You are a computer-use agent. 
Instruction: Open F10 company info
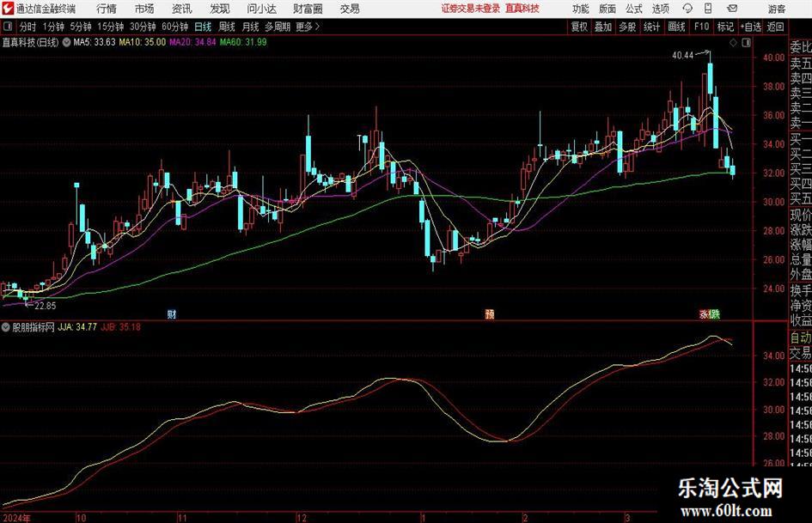[x=702, y=27]
